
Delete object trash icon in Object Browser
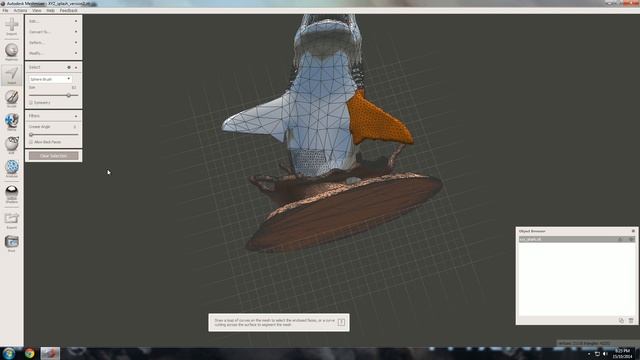pos(631,321)
